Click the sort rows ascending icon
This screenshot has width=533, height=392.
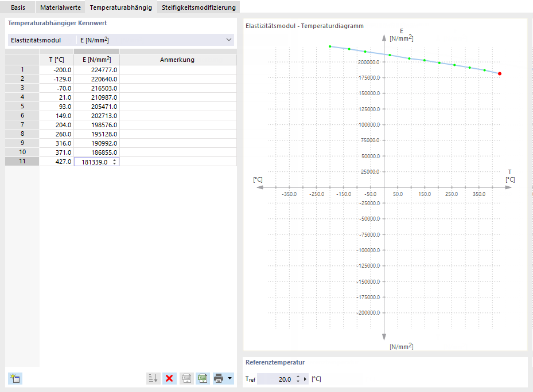tap(153, 378)
